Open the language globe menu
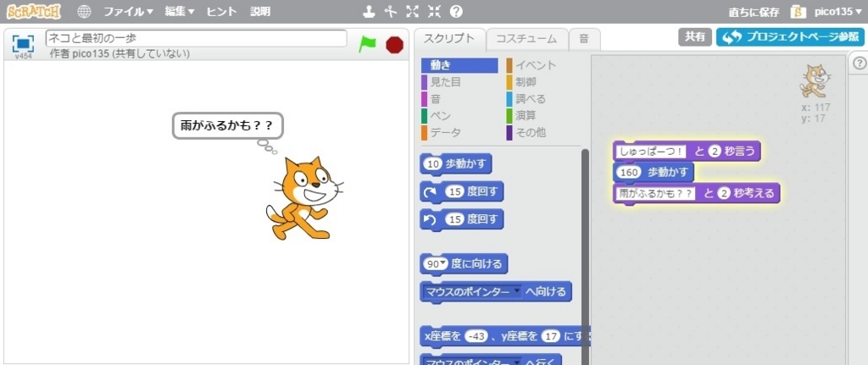 (84, 11)
